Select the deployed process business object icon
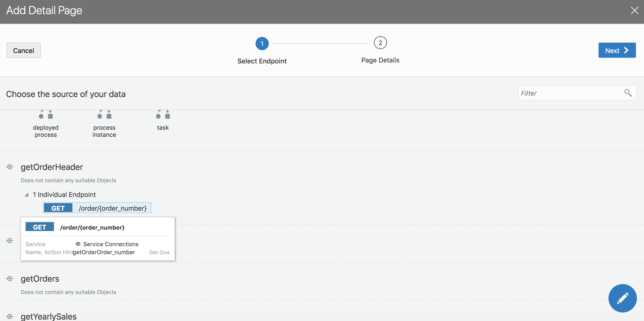The image size is (644, 321). [x=46, y=114]
